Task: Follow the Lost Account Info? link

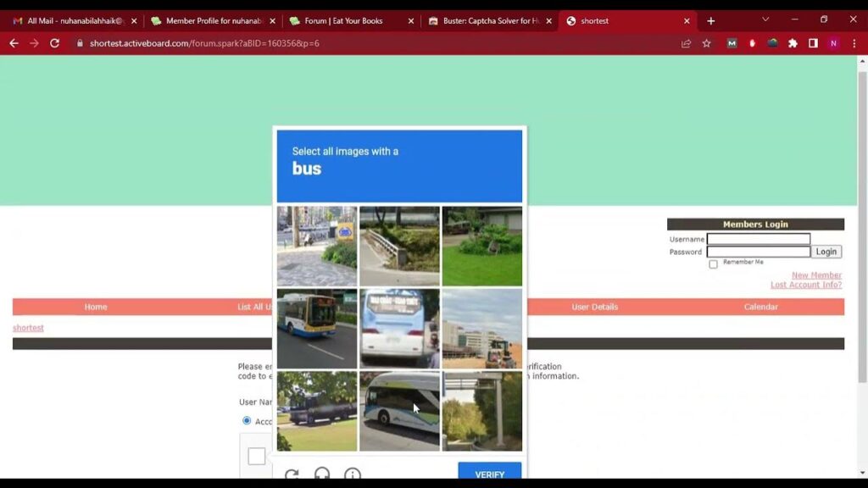Action: (806, 285)
